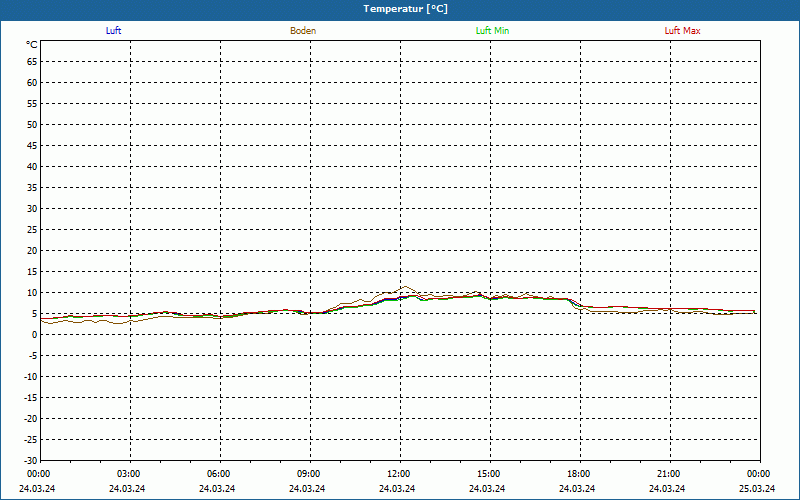Click the 25 y-axis value
Image resolution: width=800 pixels, height=500 pixels.
tap(32, 230)
